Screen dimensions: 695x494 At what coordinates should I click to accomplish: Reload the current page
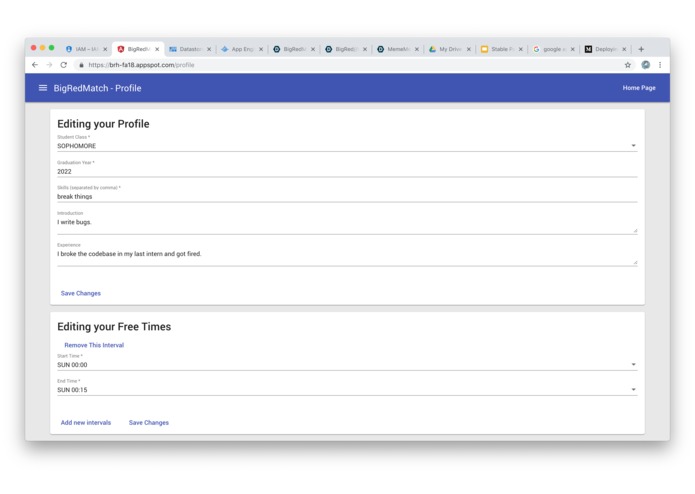click(x=64, y=65)
